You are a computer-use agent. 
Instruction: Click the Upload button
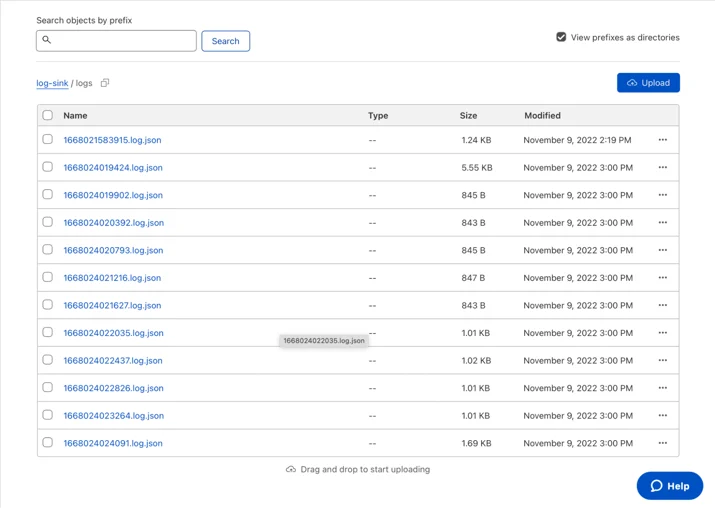pos(648,83)
